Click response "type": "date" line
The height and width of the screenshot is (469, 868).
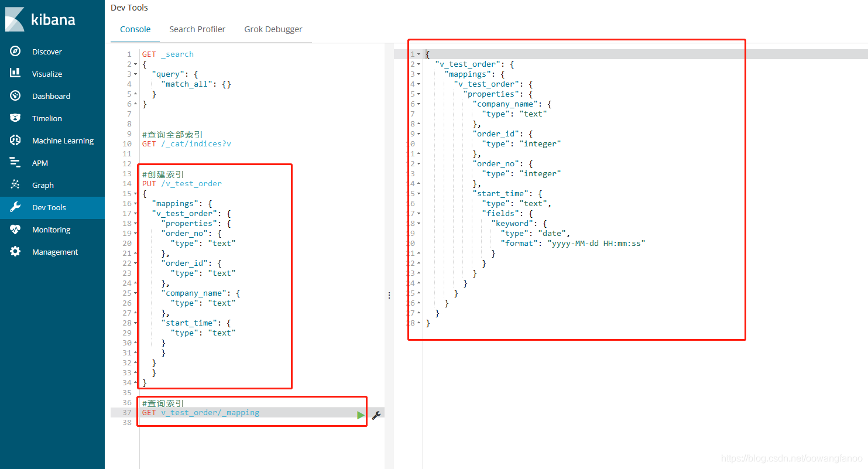coord(536,234)
